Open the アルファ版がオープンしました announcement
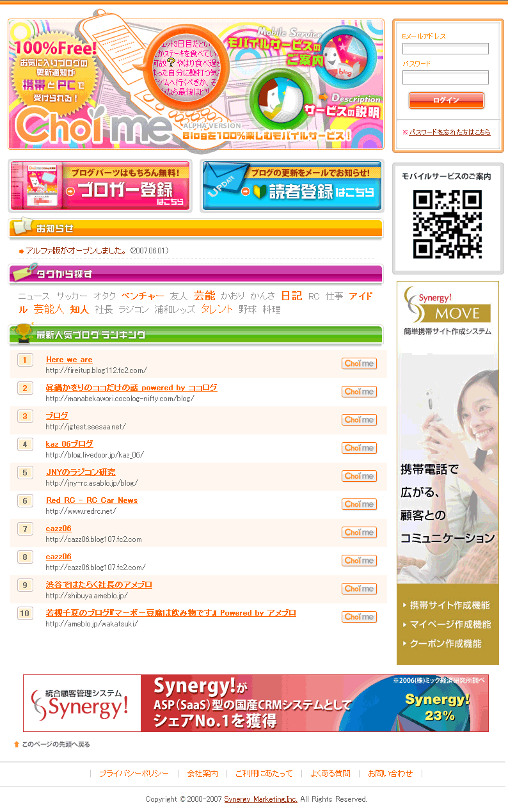The height and width of the screenshot is (812, 508). click(x=75, y=251)
